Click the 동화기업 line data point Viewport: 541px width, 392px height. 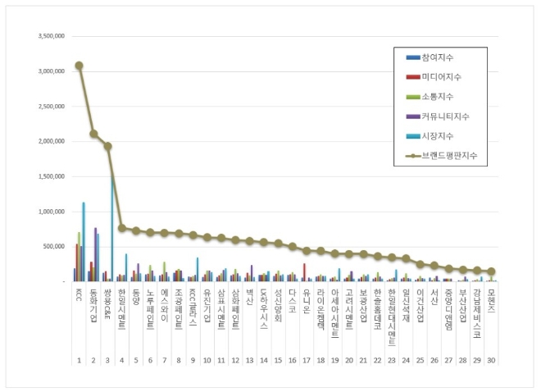tap(93, 134)
